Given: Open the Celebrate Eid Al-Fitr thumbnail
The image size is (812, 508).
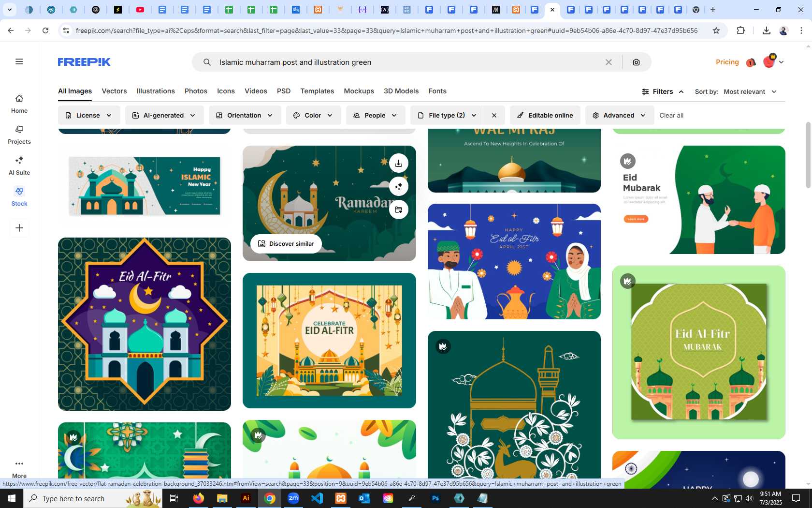Looking at the screenshot, I should 329,341.
